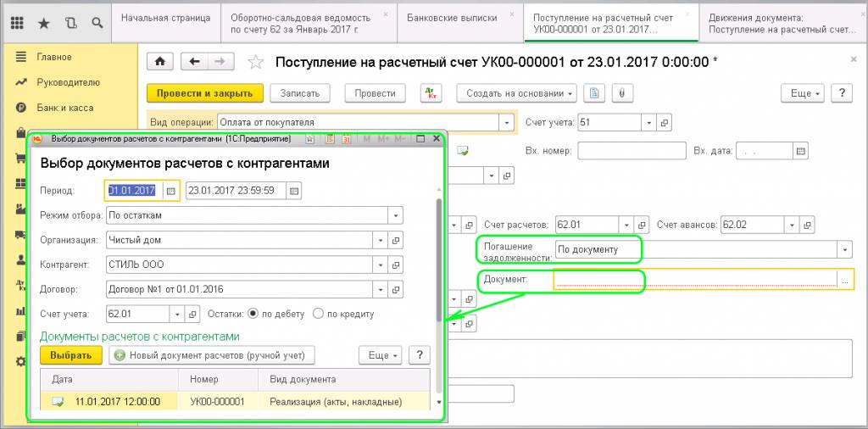
Task: Click favorites icon in dialog title bar
Action: pos(310,139)
